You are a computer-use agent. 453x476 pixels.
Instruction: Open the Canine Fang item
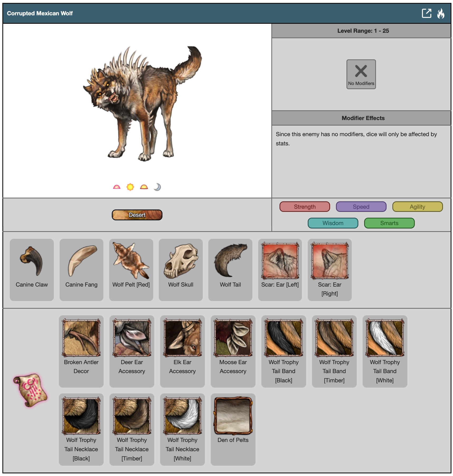[x=81, y=270]
